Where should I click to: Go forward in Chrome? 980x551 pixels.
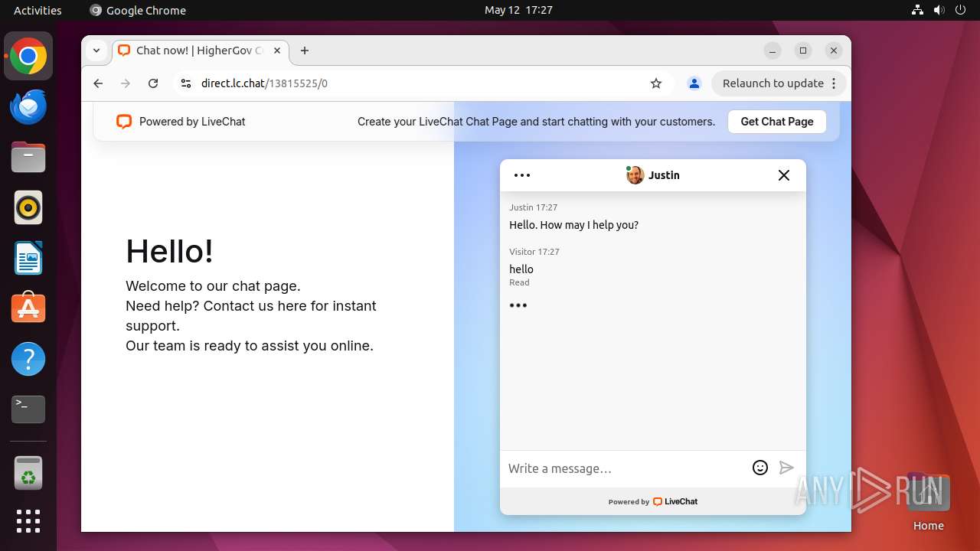(x=126, y=83)
